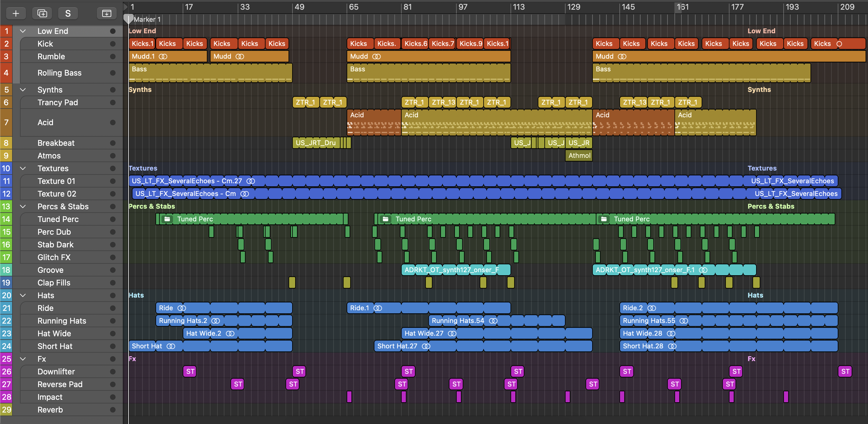Select the Rolling Bass track header
The height and width of the screenshot is (424, 868).
click(x=60, y=73)
